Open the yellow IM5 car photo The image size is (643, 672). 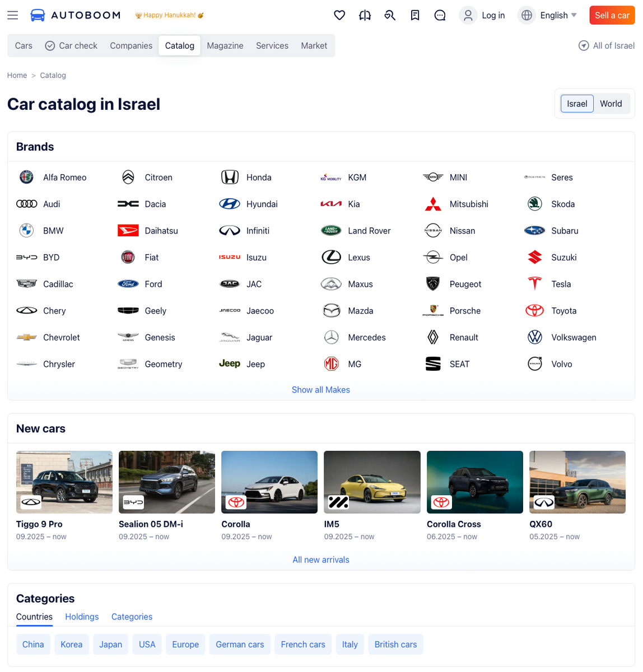372,482
